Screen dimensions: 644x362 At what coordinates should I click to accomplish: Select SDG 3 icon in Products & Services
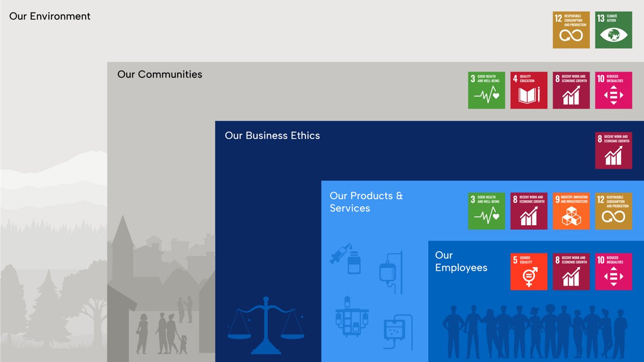pos(487,211)
